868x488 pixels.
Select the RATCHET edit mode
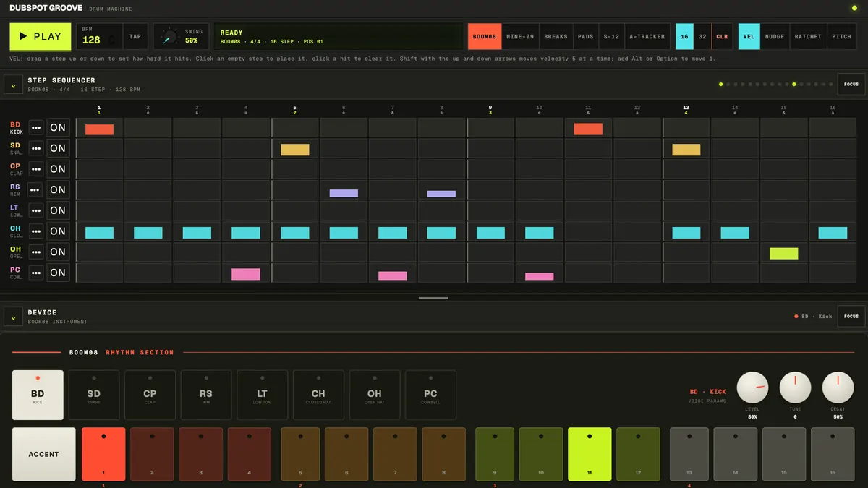(808, 36)
